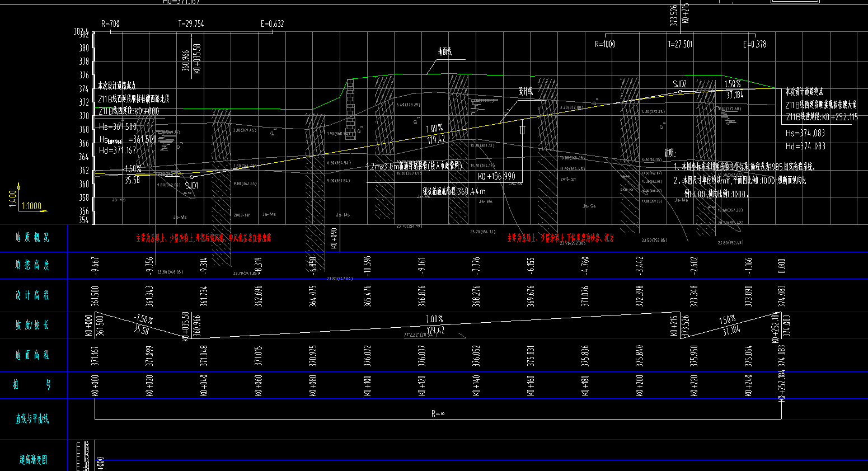Select the R=1000 curve radius text
Screen dimensions: 868x471
604,44
